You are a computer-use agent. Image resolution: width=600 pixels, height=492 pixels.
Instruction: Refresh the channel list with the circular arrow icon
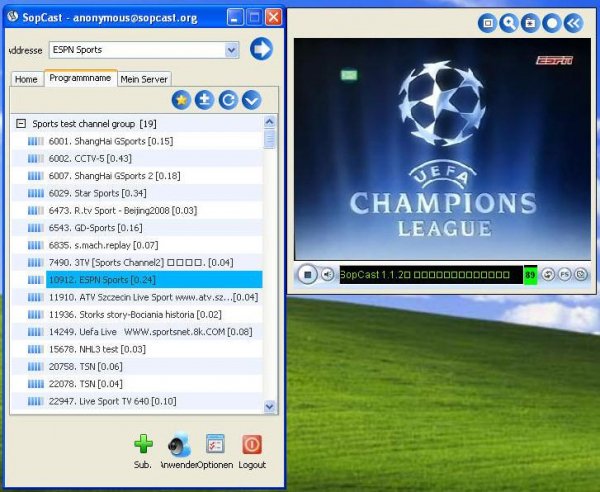[228, 100]
